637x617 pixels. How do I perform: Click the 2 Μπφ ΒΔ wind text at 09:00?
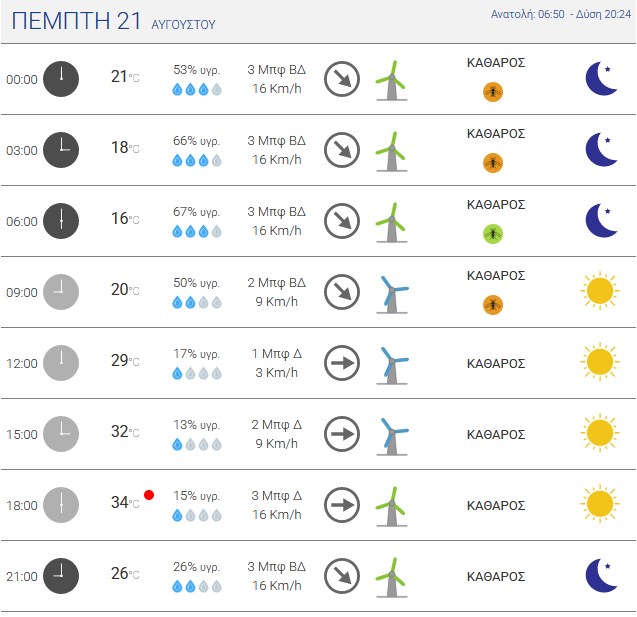(x=276, y=283)
